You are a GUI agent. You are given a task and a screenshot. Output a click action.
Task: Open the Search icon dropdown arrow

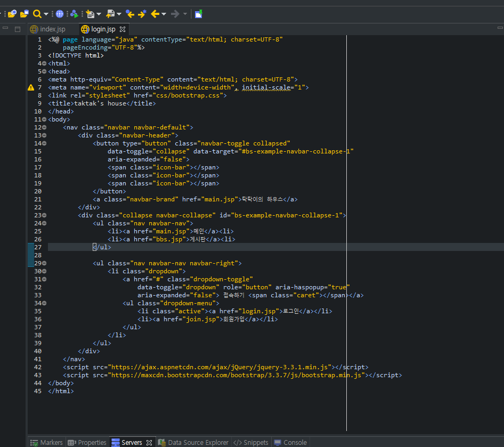pyautogui.click(x=46, y=14)
